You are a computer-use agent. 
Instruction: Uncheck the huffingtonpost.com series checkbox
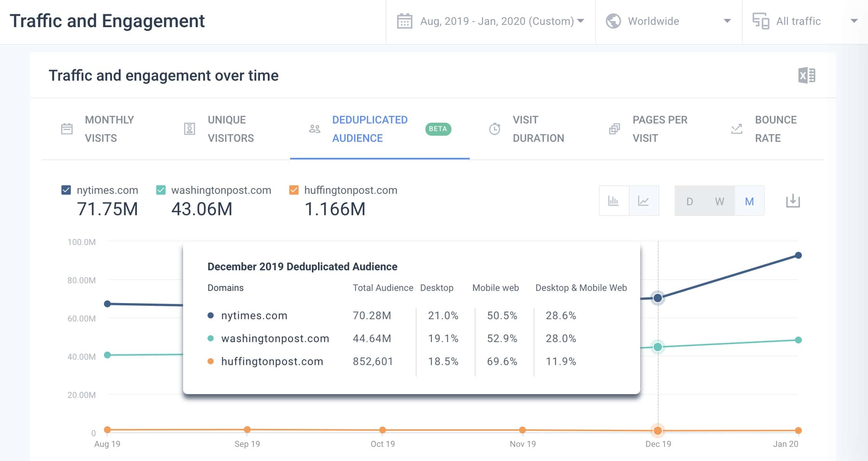tap(294, 190)
